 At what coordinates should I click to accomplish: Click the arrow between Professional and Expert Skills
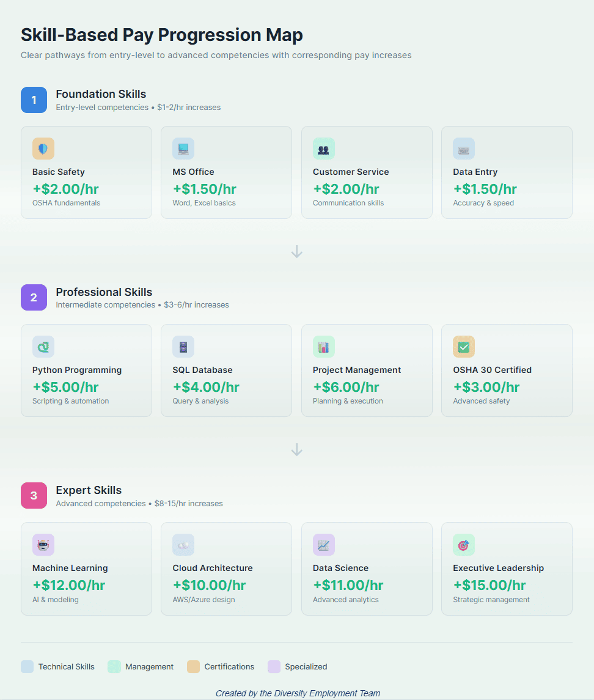[x=297, y=449]
